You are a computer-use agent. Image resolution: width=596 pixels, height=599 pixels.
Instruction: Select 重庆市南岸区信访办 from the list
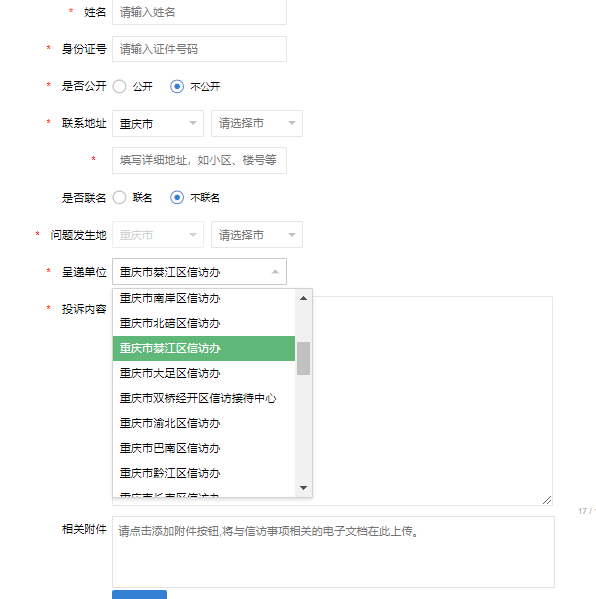coord(204,298)
